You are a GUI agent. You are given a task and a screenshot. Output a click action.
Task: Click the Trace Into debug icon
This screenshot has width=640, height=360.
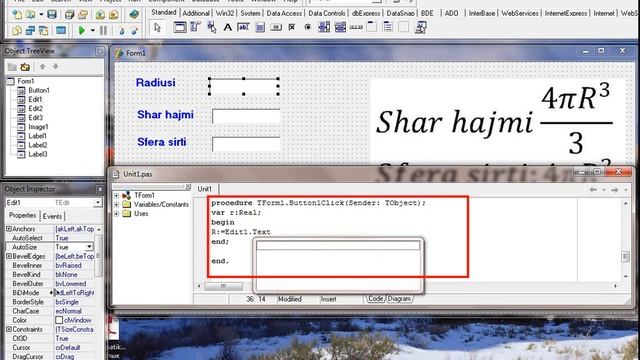122,31
